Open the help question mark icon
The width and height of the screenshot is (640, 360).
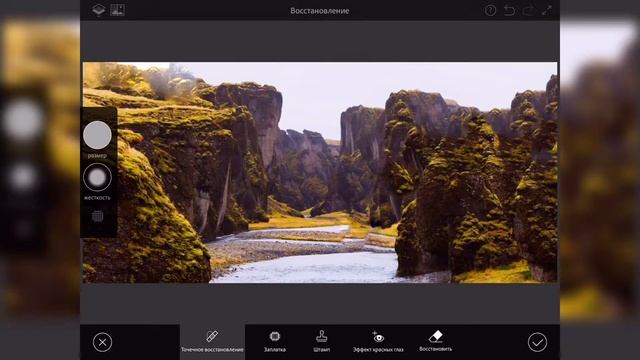pos(490,10)
